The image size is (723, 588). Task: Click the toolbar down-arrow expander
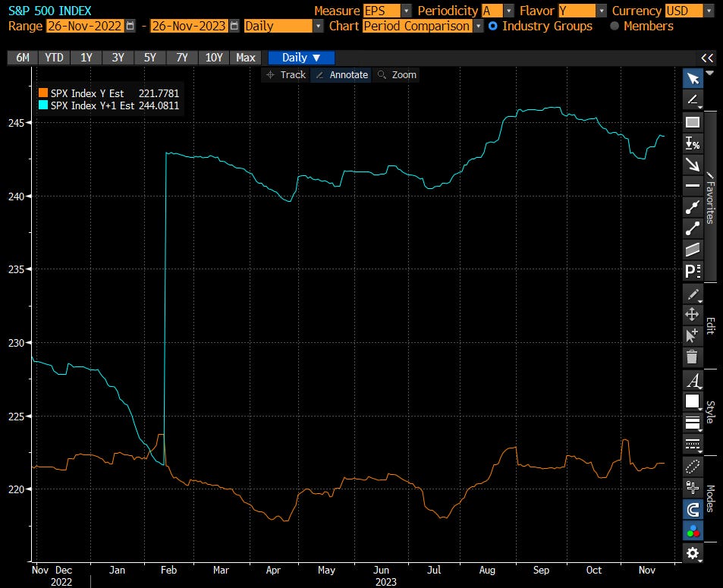[710, 73]
